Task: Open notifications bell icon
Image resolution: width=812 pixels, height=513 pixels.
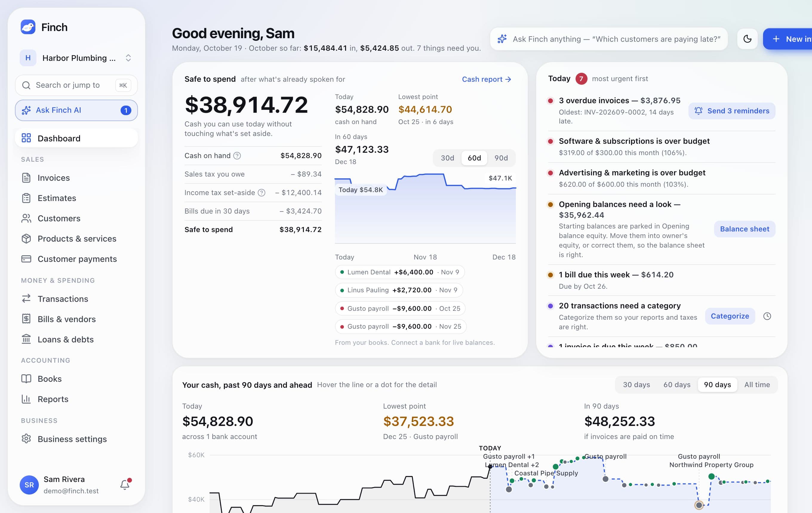Action: coord(125,484)
